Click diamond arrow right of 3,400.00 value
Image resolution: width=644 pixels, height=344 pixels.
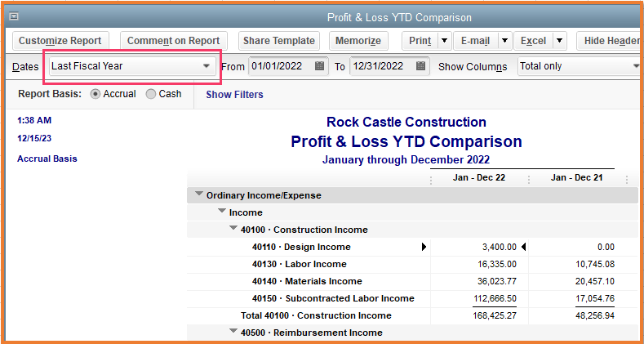524,247
